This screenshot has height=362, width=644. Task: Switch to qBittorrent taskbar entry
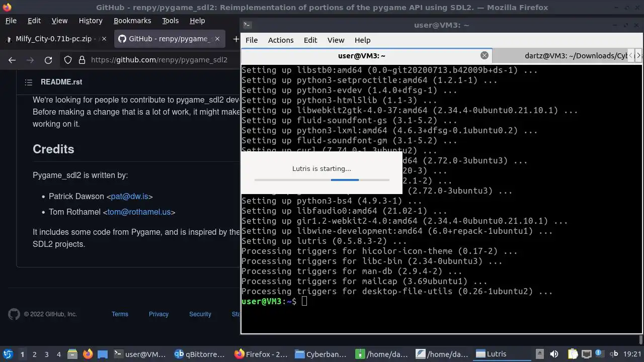tap(199, 354)
